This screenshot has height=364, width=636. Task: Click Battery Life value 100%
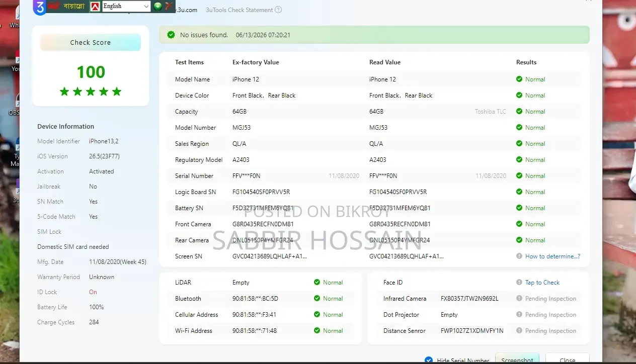click(97, 307)
